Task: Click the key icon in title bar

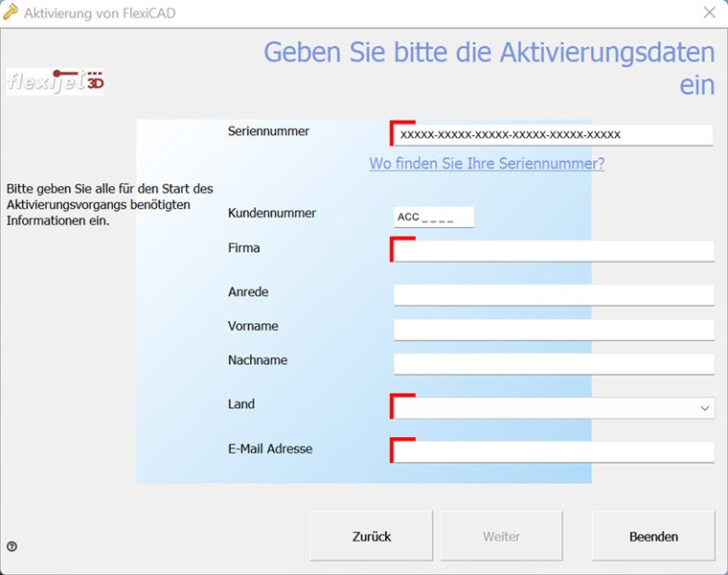Action: [x=11, y=12]
